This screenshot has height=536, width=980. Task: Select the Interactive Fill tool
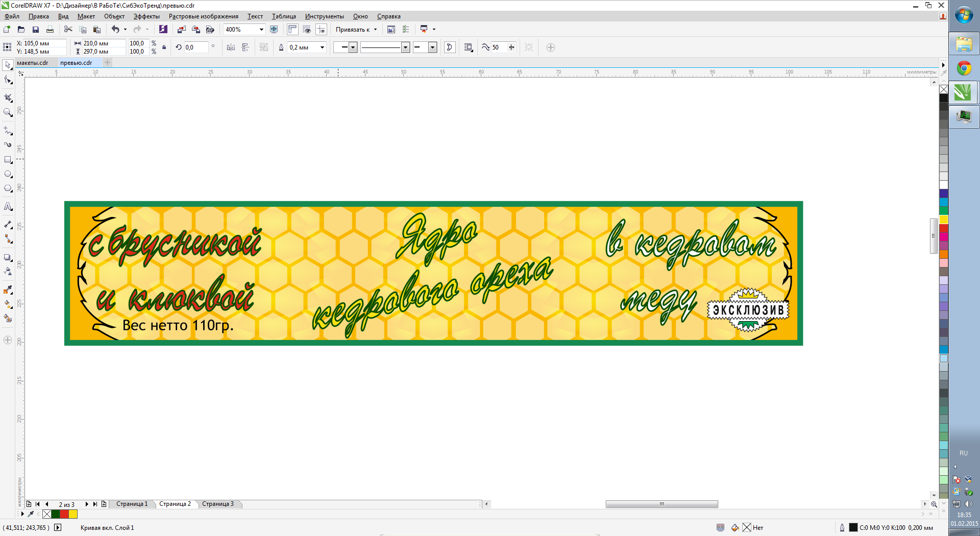click(8, 304)
